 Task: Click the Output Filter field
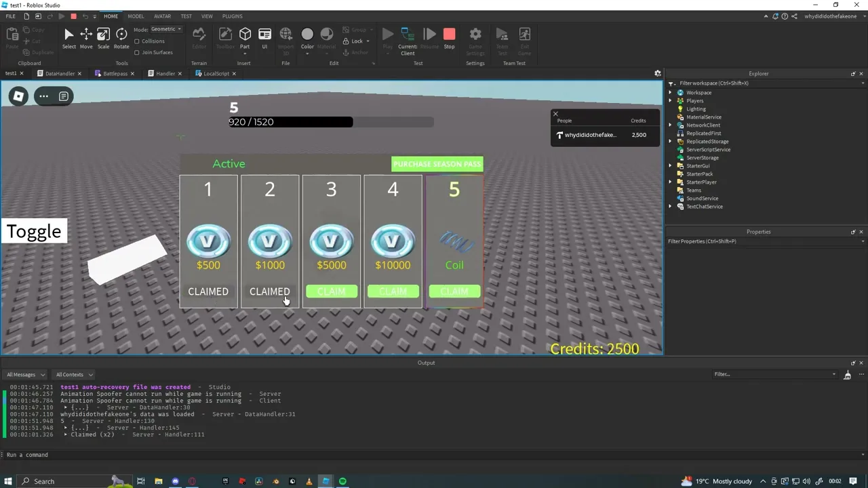click(775, 374)
